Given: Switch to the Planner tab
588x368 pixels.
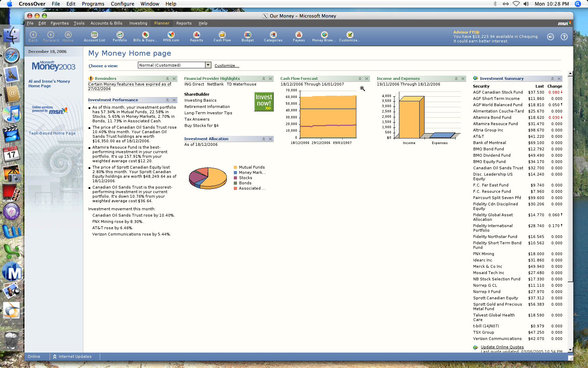Looking at the screenshot, I should [x=161, y=23].
